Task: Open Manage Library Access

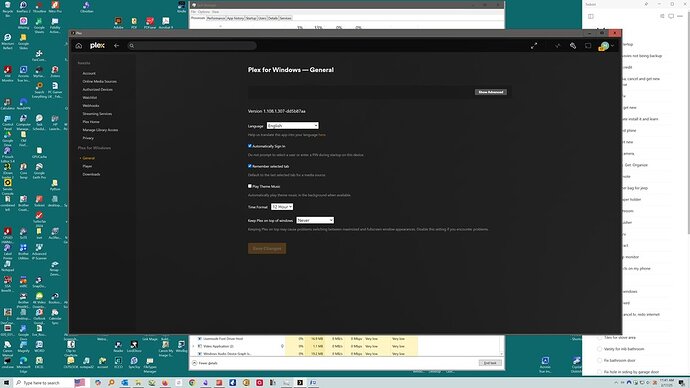Action: click(100, 130)
